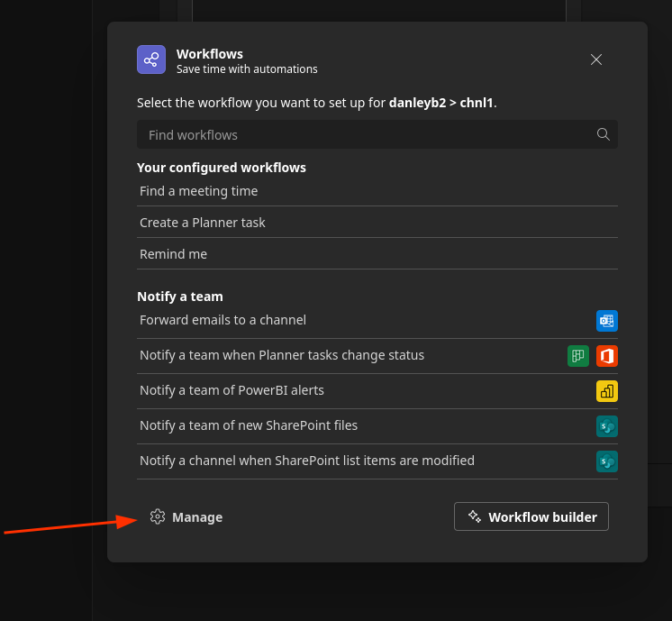Click SharePoint icon in list items modified row
The height and width of the screenshot is (621, 672).
click(x=607, y=461)
